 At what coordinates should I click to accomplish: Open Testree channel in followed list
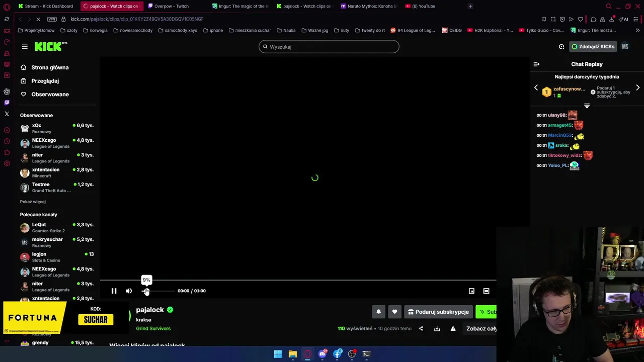[57, 187]
